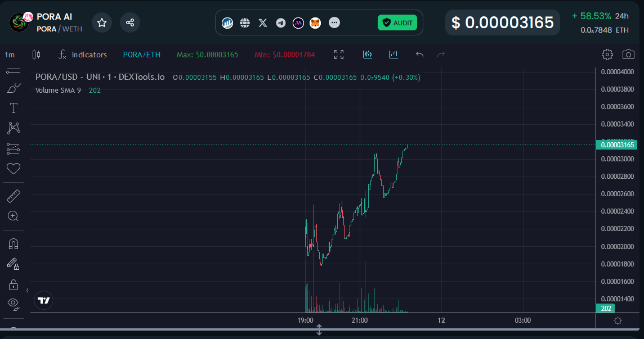Activate the zoom in tool
This screenshot has width=644, height=339.
click(13, 216)
